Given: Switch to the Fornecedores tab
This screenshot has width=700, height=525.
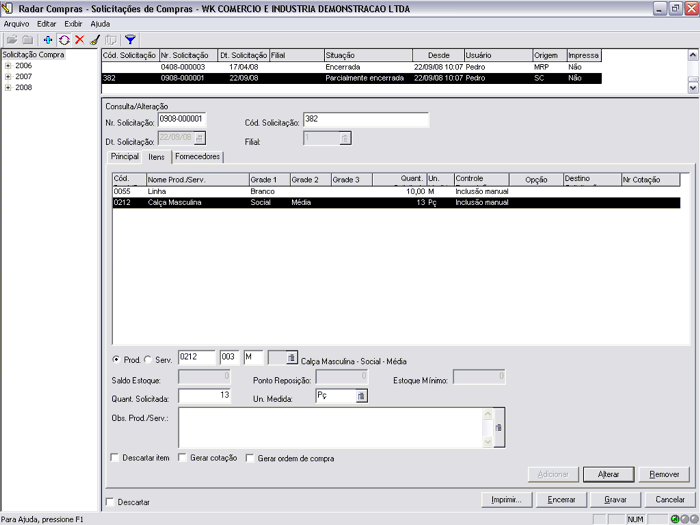Looking at the screenshot, I should pyautogui.click(x=197, y=157).
